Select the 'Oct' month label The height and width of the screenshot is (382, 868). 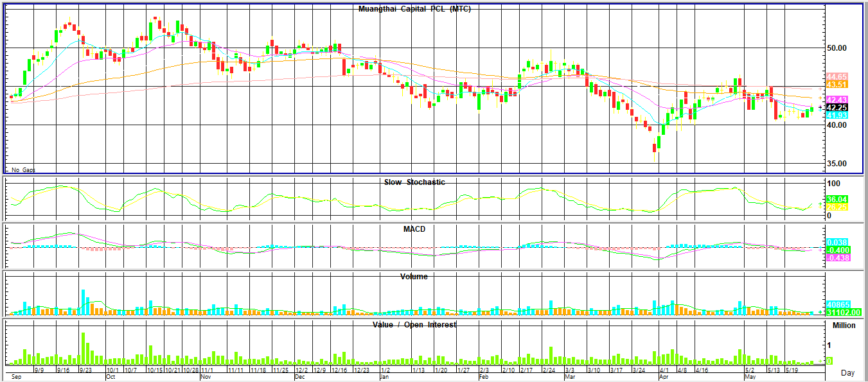tap(111, 378)
